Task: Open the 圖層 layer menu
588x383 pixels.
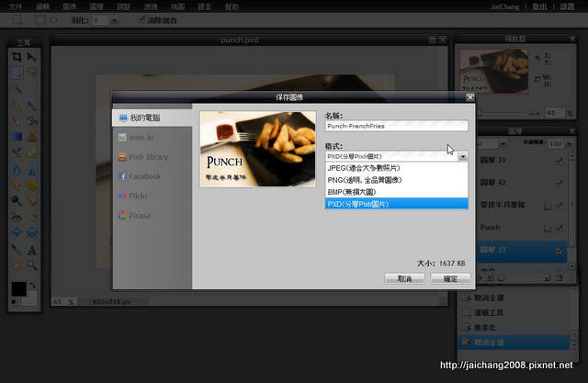Action: click(x=96, y=6)
